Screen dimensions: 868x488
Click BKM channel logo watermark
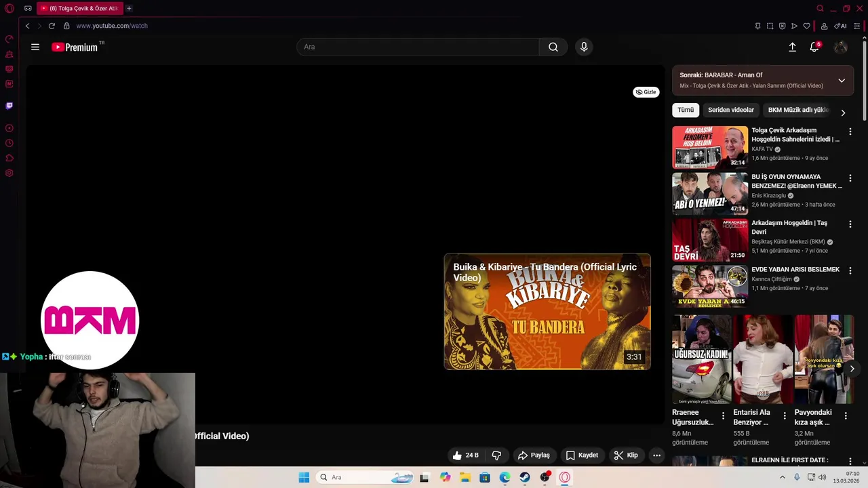coord(90,321)
